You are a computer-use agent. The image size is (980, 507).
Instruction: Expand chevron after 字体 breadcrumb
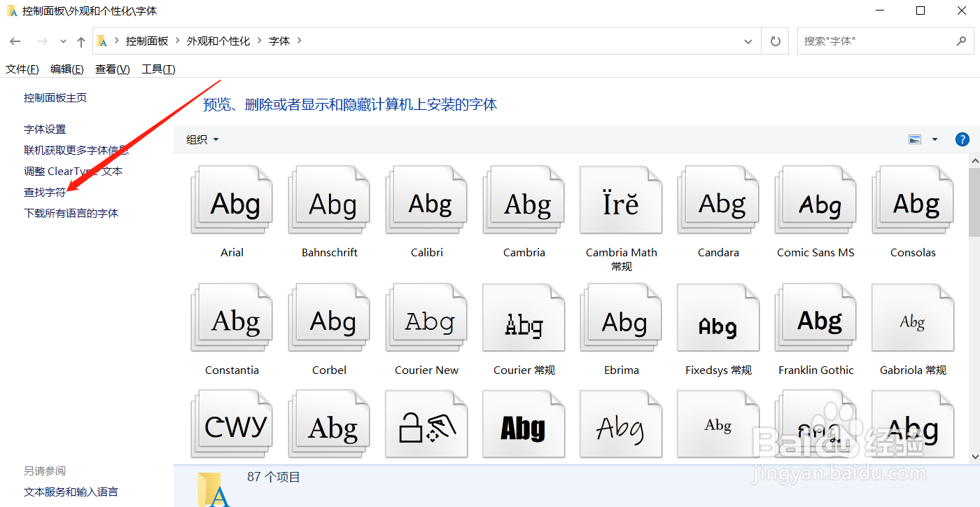point(300,41)
